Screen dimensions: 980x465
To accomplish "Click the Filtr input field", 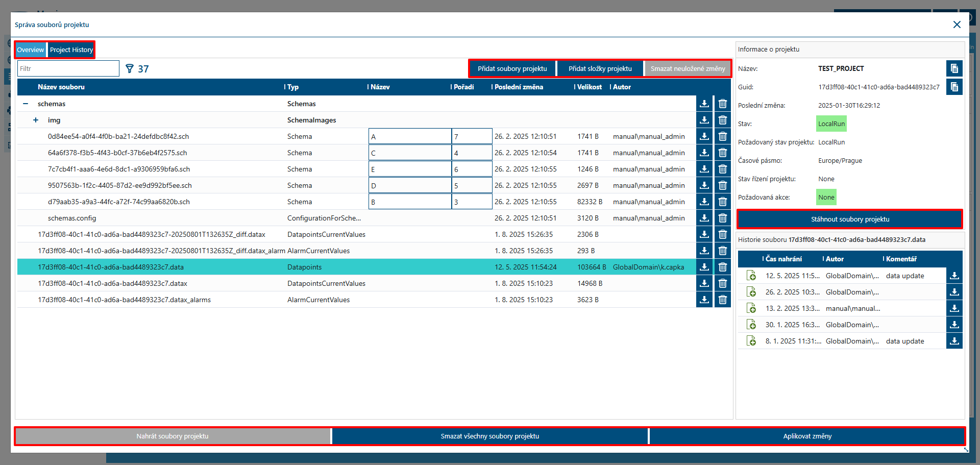I will click(68, 68).
